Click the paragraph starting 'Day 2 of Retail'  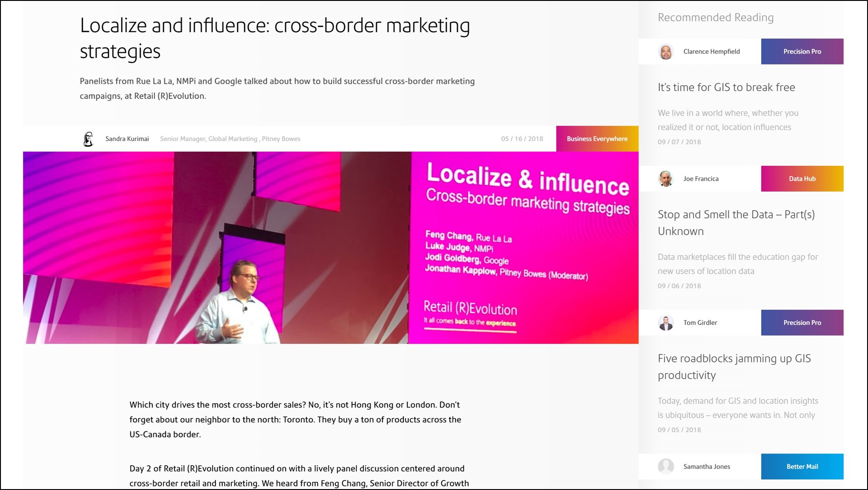[x=299, y=476]
